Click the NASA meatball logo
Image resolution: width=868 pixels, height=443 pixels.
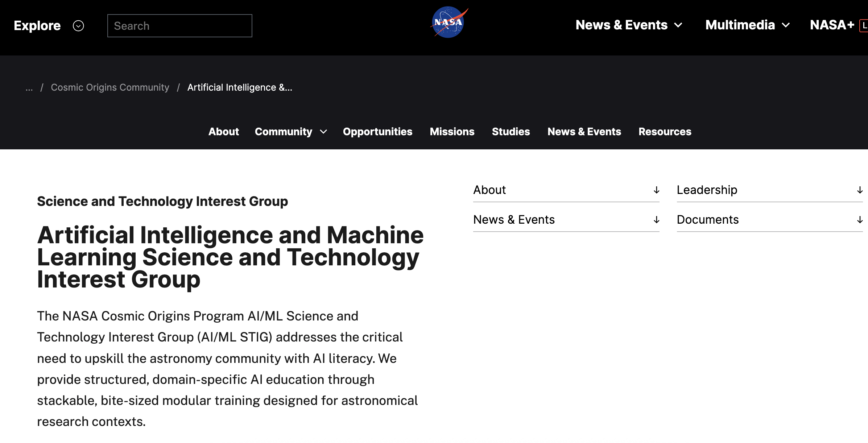click(448, 22)
